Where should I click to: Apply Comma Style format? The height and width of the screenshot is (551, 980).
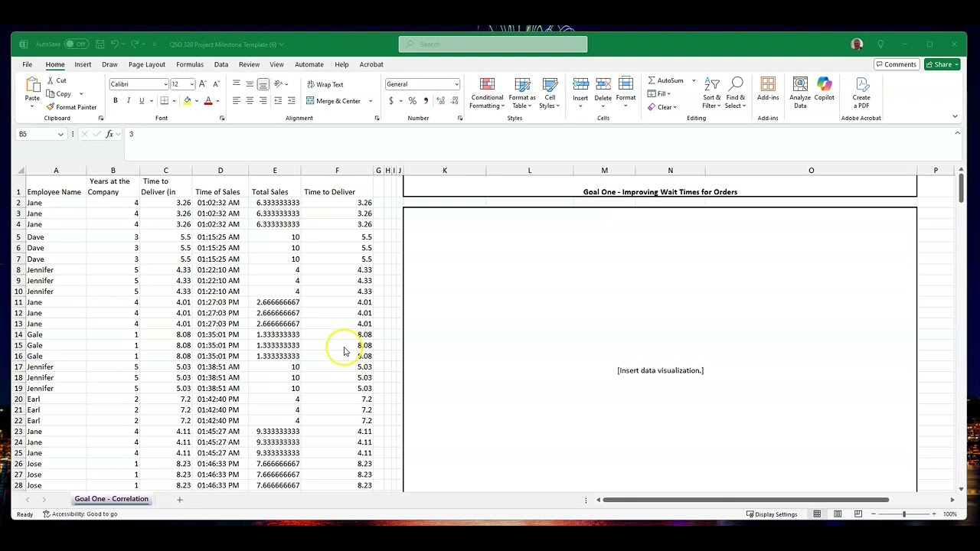[x=426, y=101]
